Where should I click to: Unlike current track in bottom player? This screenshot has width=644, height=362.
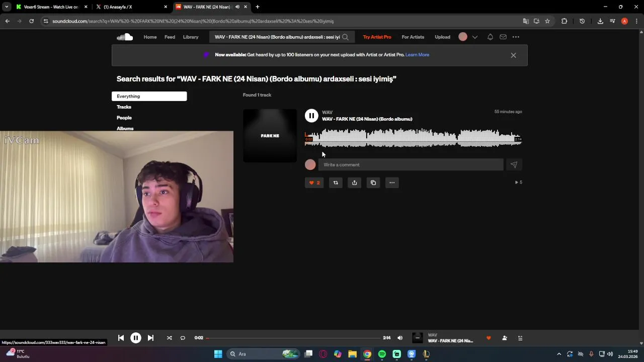pyautogui.click(x=488, y=338)
